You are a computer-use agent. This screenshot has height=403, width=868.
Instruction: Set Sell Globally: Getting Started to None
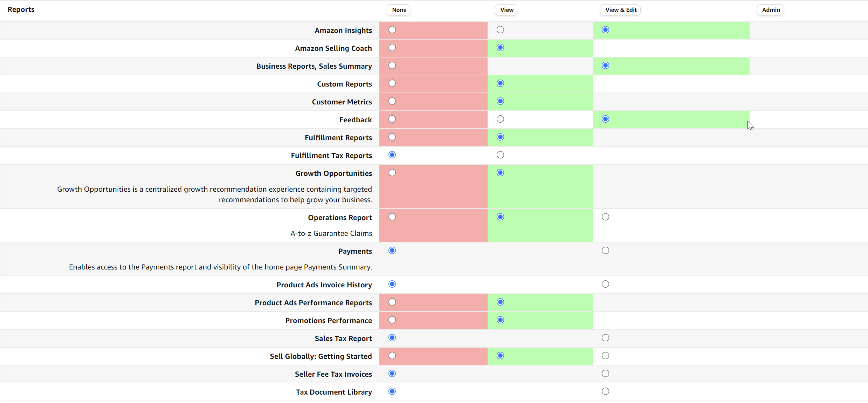(392, 356)
